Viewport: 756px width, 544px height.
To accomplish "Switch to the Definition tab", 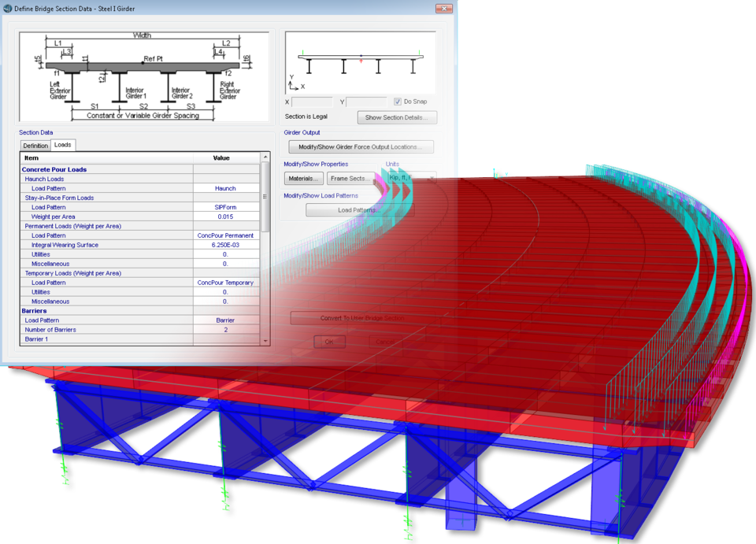I will [35, 146].
